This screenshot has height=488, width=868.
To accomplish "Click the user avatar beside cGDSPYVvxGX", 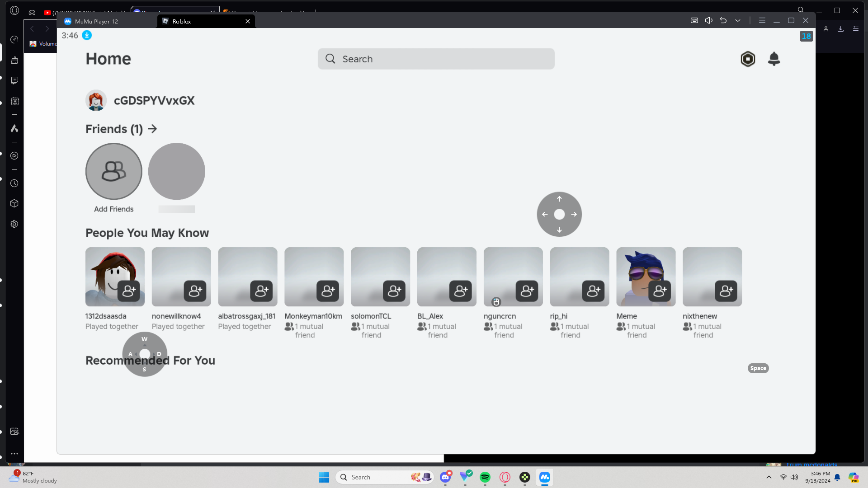I will (96, 100).
